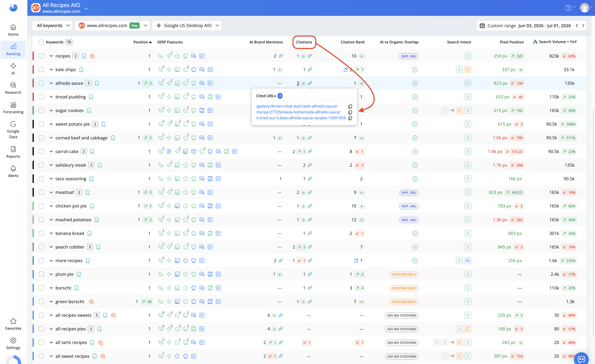Click the 823k search volume for recipes
The height and width of the screenshot is (364, 595).
click(x=554, y=56)
